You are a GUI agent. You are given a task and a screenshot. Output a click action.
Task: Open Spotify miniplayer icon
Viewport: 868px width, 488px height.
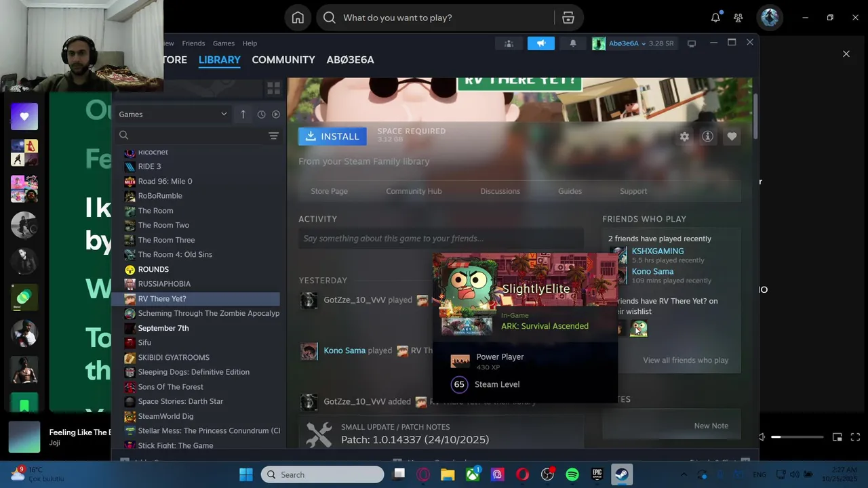pyautogui.click(x=837, y=437)
